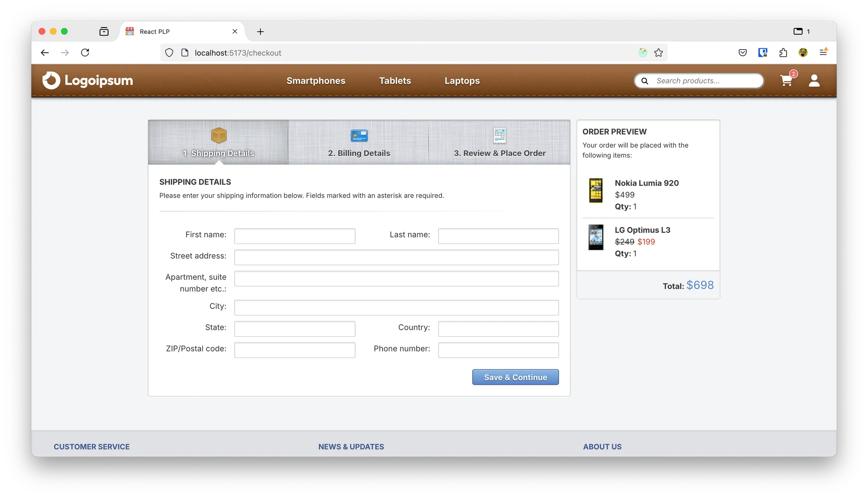The width and height of the screenshot is (868, 498).
Task: Click the Logoipsum logo
Action: click(87, 80)
